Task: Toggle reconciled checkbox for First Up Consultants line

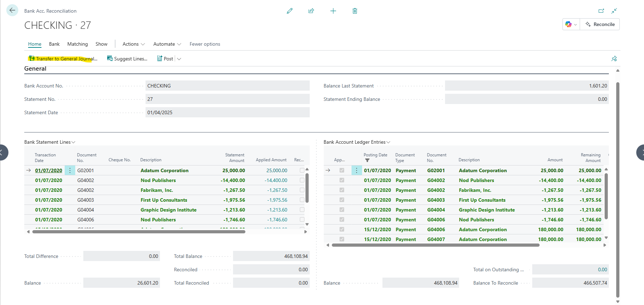Action: 302,200
